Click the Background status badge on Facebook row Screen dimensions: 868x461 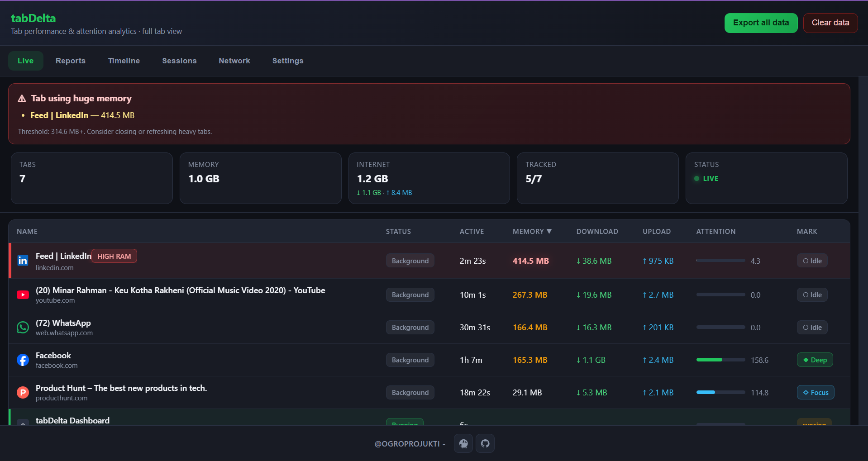[410, 360]
